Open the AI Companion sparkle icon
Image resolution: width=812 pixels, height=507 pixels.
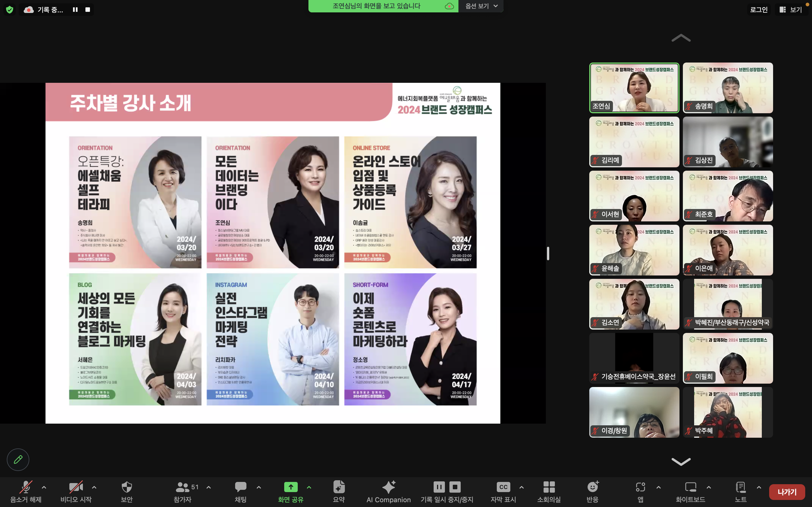[389, 487]
